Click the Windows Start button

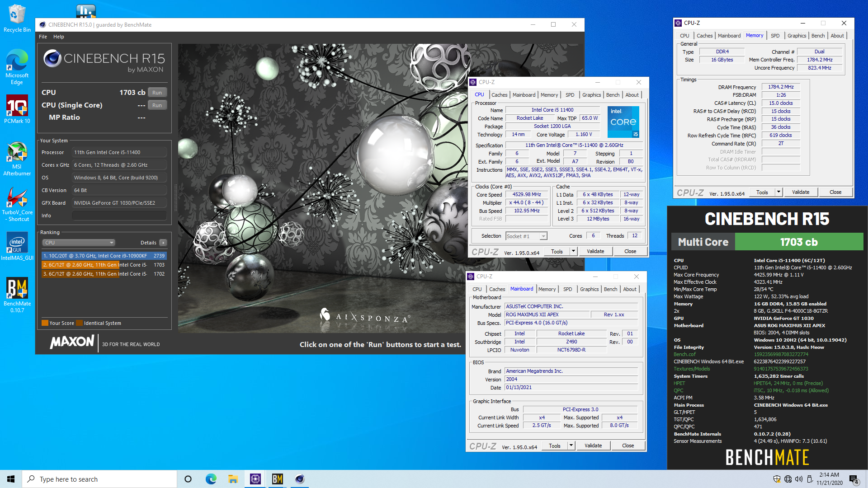(x=11, y=479)
